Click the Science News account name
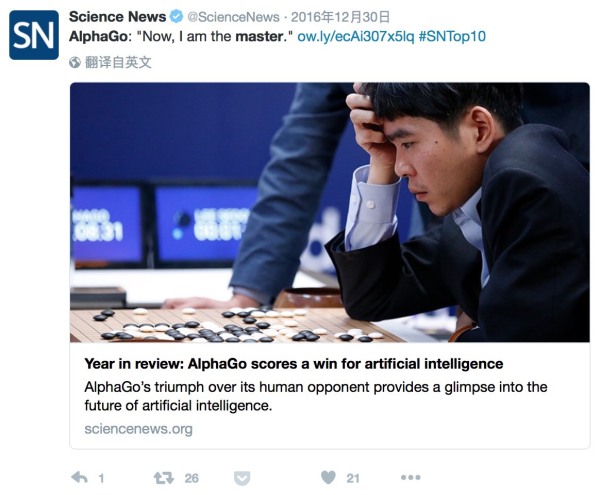Viewport: 600px width, 495px height. coord(117,17)
